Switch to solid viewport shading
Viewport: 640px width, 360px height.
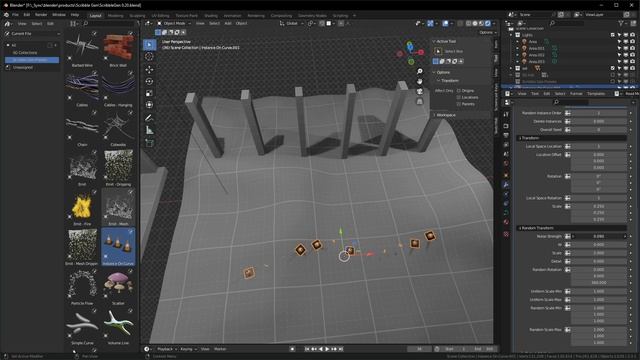475,24
